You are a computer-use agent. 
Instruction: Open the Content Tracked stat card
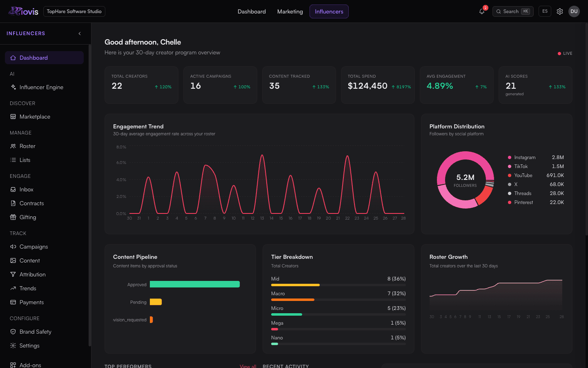click(x=299, y=85)
